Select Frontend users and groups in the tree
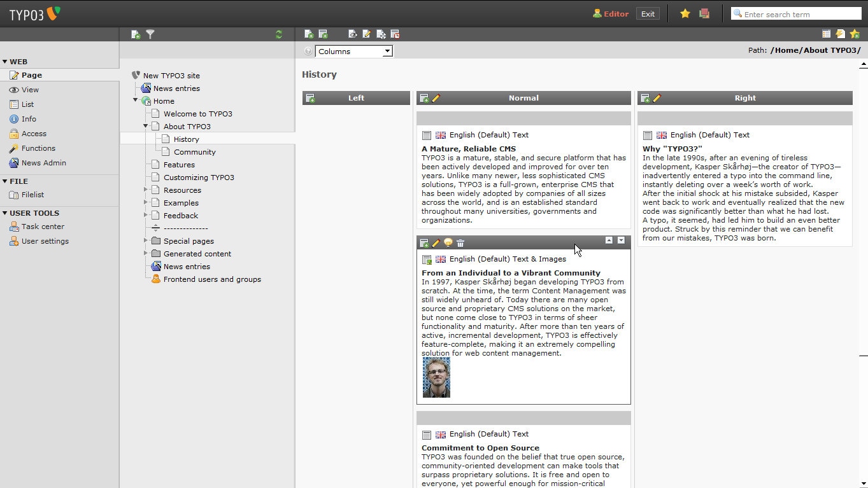Image resolution: width=868 pixels, height=488 pixels. click(212, 279)
